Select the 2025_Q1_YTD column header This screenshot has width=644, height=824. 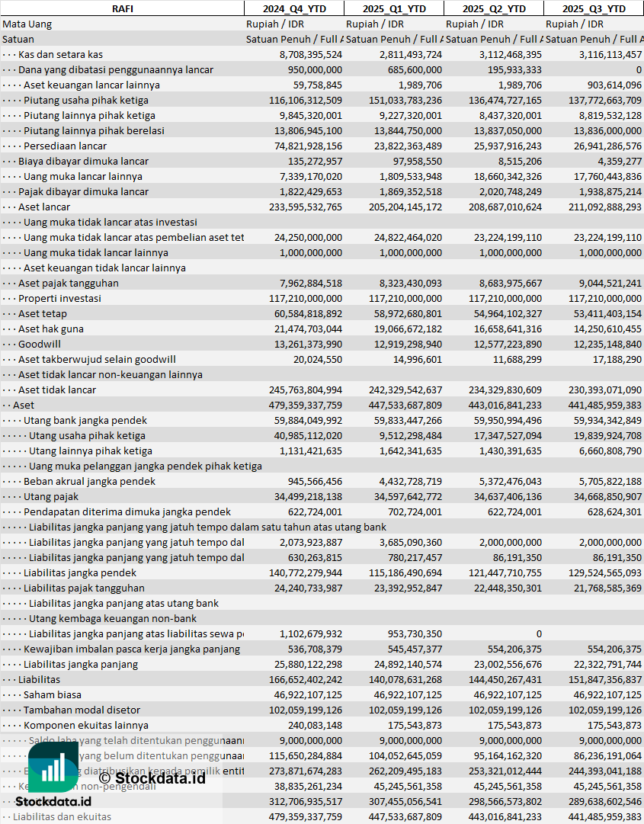(x=394, y=8)
